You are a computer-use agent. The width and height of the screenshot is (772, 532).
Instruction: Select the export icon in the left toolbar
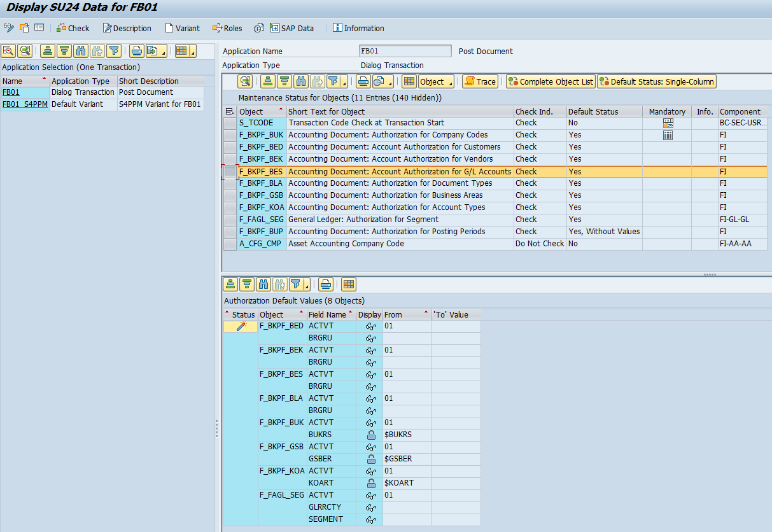(151, 50)
